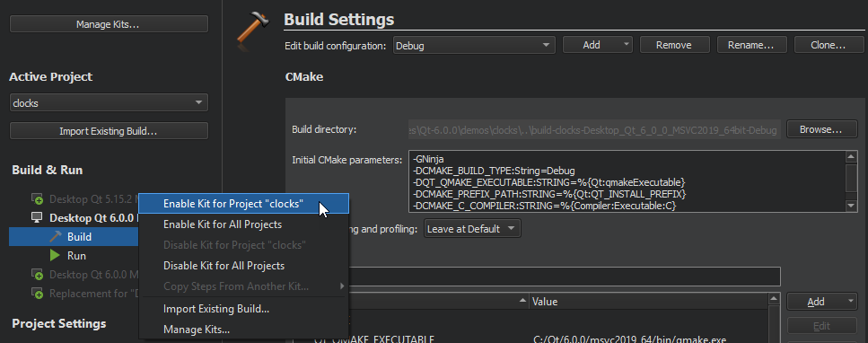868x343 pixels.
Task: Choose Import Existing Build in context menu
Action: click(x=216, y=309)
